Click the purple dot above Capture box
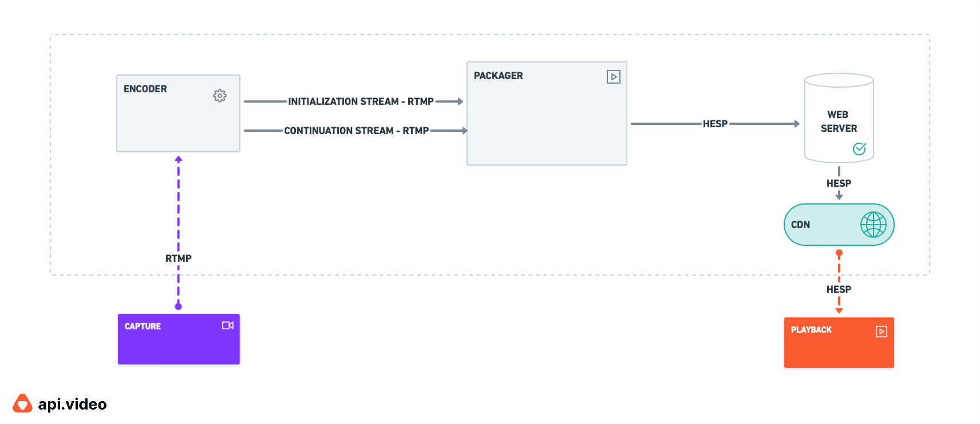The height and width of the screenshot is (424, 980). pyautogui.click(x=179, y=307)
